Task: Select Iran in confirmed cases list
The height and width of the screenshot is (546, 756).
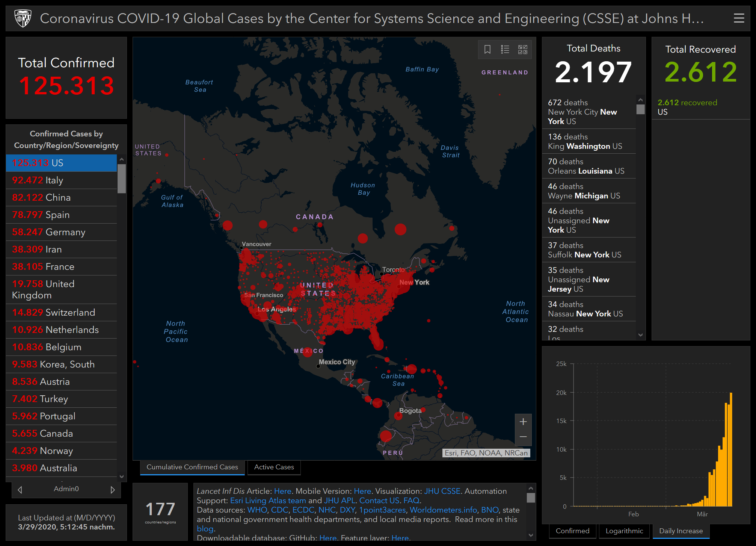Action: tap(61, 250)
